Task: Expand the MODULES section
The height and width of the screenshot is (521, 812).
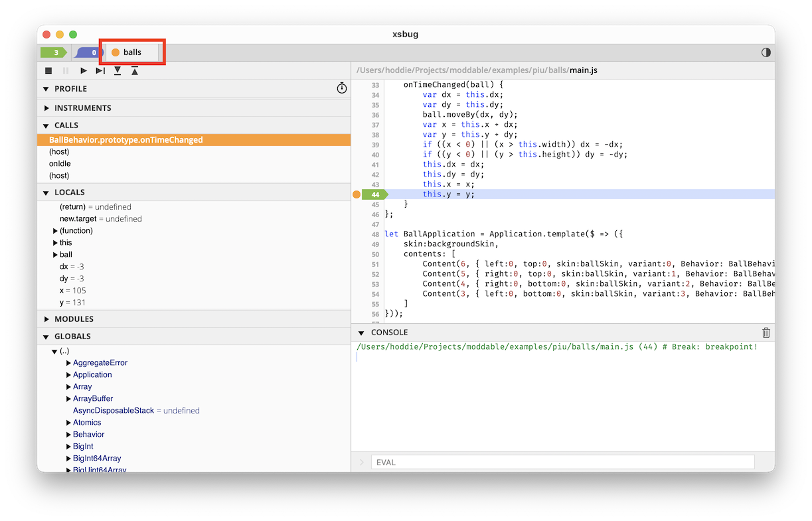Action: point(46,319)
